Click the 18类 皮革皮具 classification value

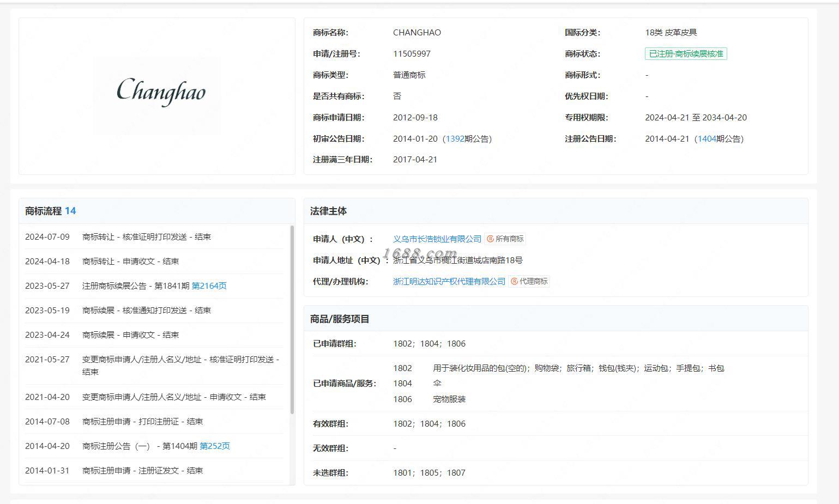[671, 33]
